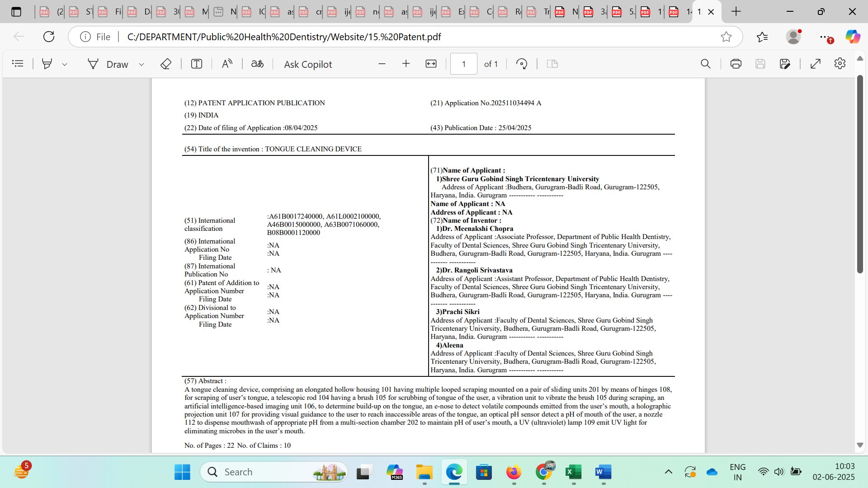Show hidden icons in the system tray
The width and height of the screenshot is (868, 488).
[x=668, y=472]
